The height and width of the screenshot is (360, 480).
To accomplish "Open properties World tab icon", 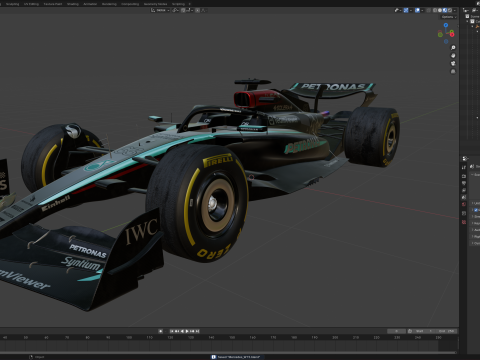I will pos(464,204).
